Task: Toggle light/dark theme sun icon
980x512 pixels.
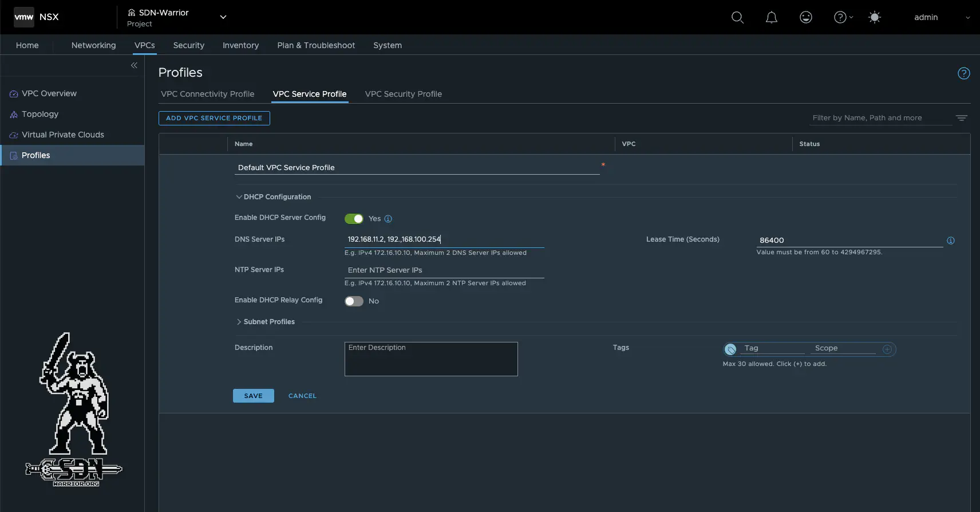Action: (874, 18)
